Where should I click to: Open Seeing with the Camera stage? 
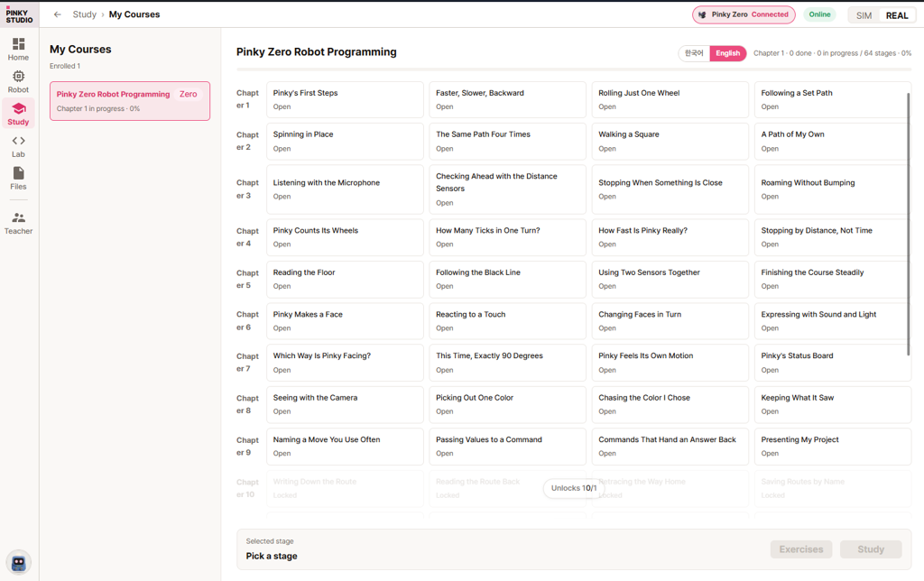tap(345, 404)
